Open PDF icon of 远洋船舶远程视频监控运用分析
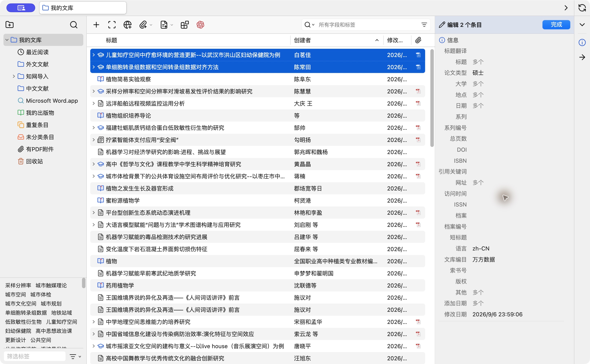The image size is (590, 364). pos(418,103)
